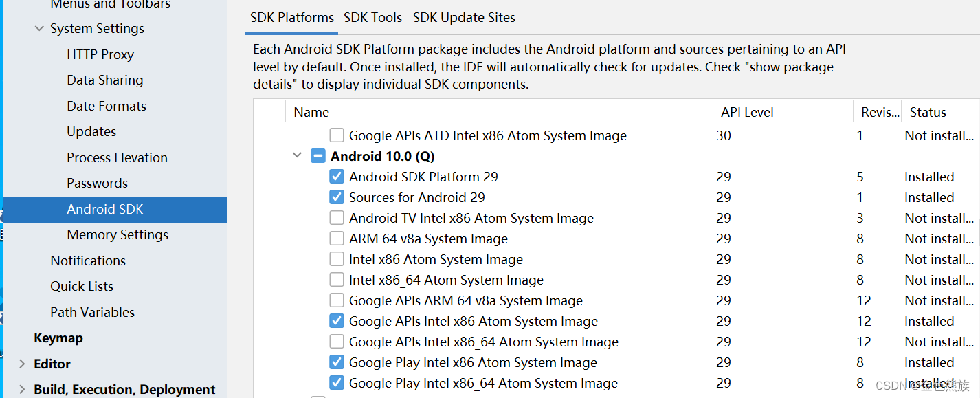This screenshot has width=980, height=398.
Task: Click Installed status of Sources for Android 29
Action: [929, 197]
